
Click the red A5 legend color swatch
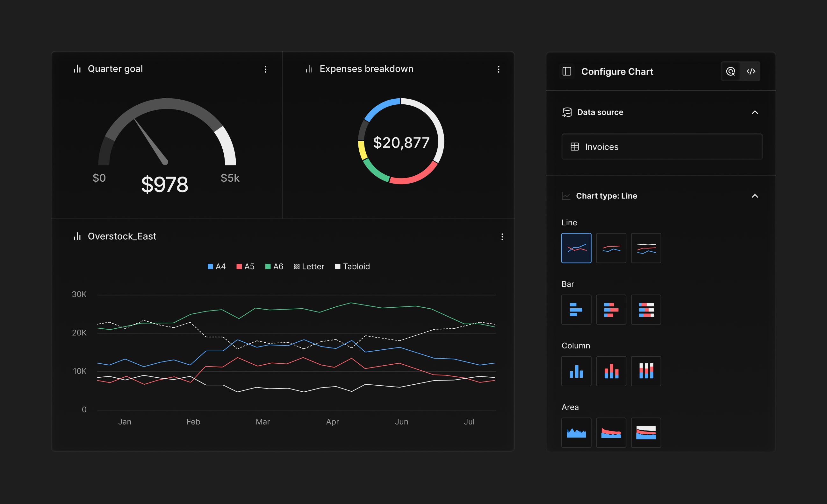(x=238, y=266)
